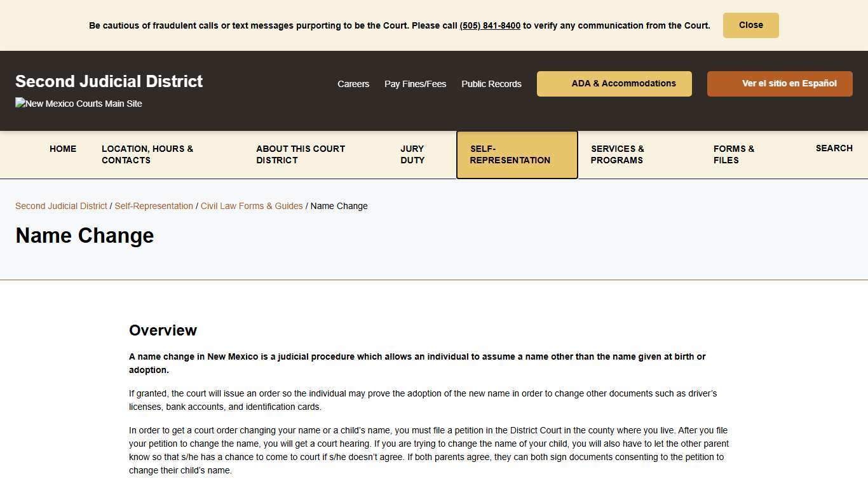Expand the Services & Programs menu
Screen dimensions: 868x488
pos(617,154)
